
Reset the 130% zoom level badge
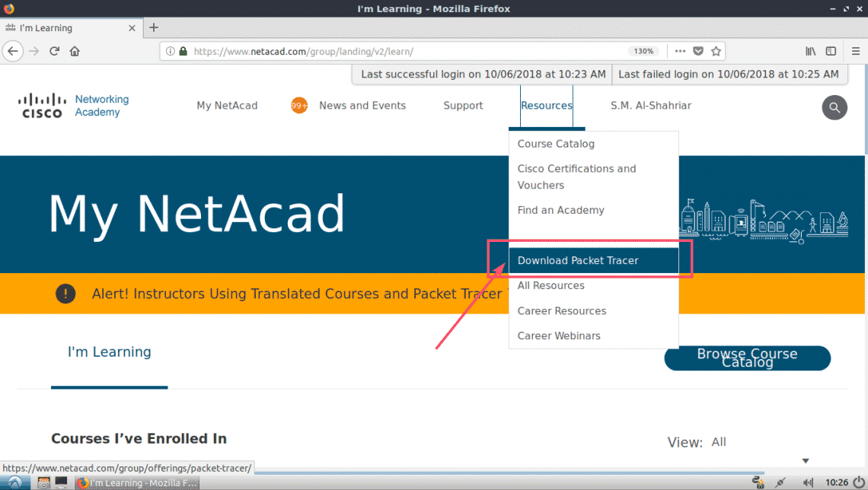point(643,52)
